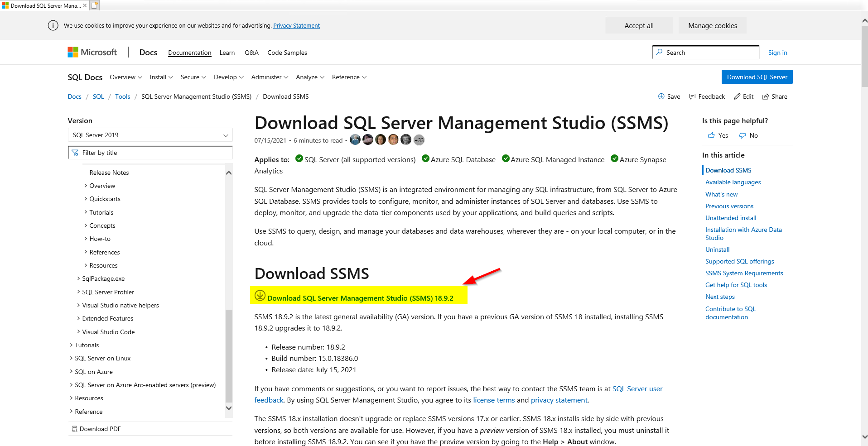Click the Manage cookies button
The image size is (868, 446).
[713, 25]
